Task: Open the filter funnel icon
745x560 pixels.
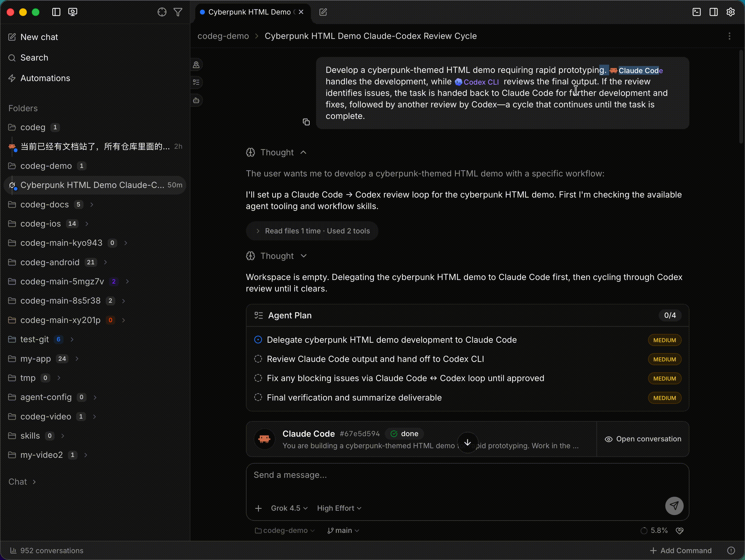Action: (178, 12)
